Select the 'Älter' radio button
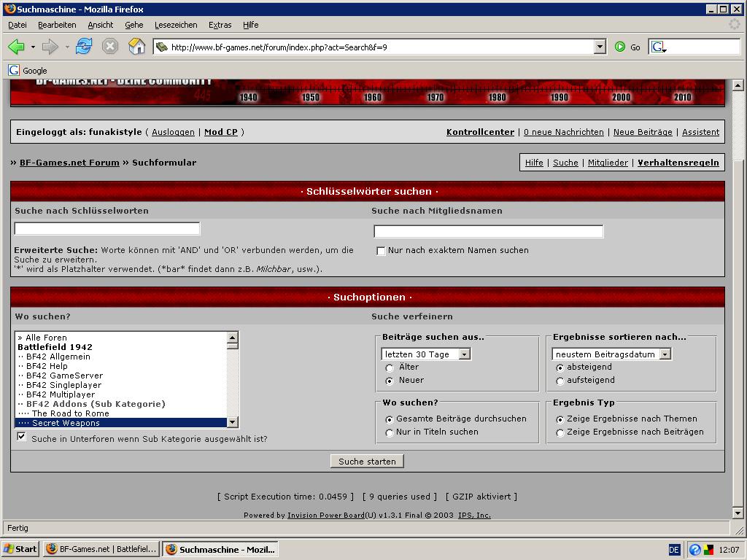This screenshot has width=747, height=560. [390, 367]
